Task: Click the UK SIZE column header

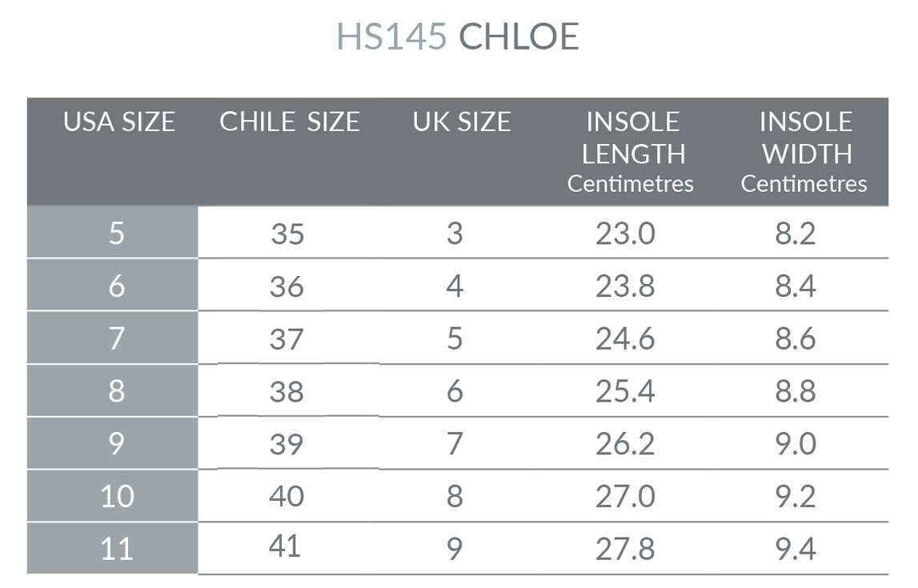Action: [462, 122]
